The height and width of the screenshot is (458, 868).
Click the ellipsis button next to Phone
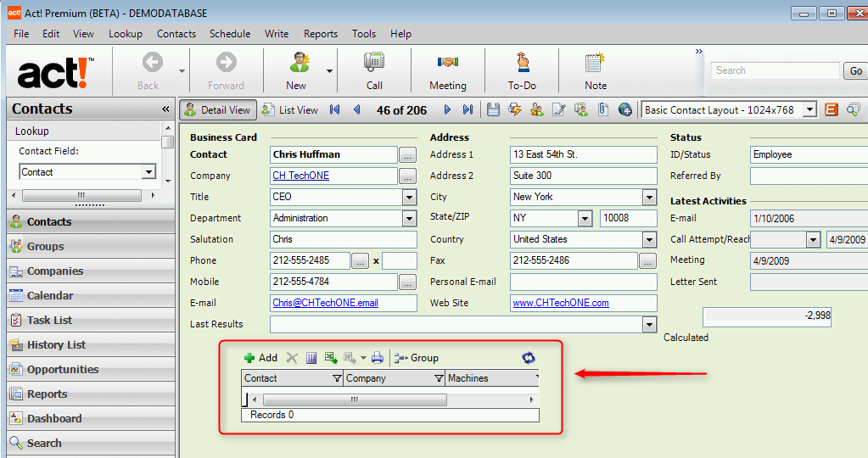click(360, 260)
